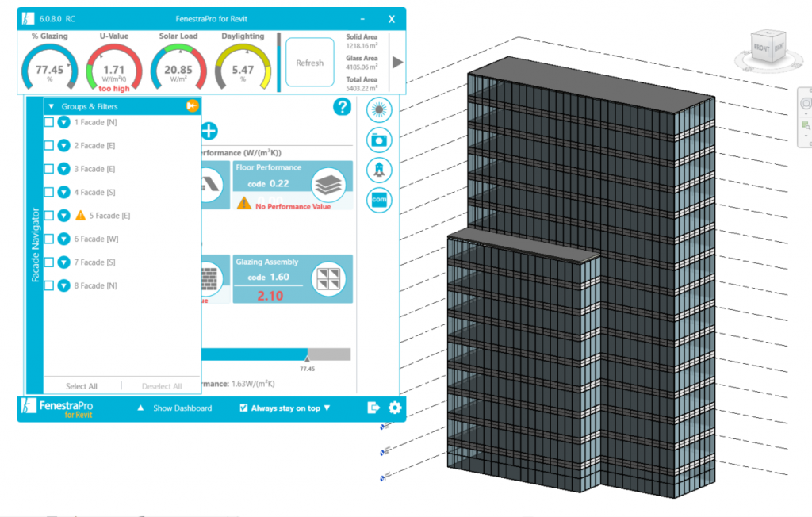Expand the 1 Facade [N] dropdown arrow
Image resolution: width=812 pixels, height=517 pixels.
pyautogui.click(x=63, y=122)
